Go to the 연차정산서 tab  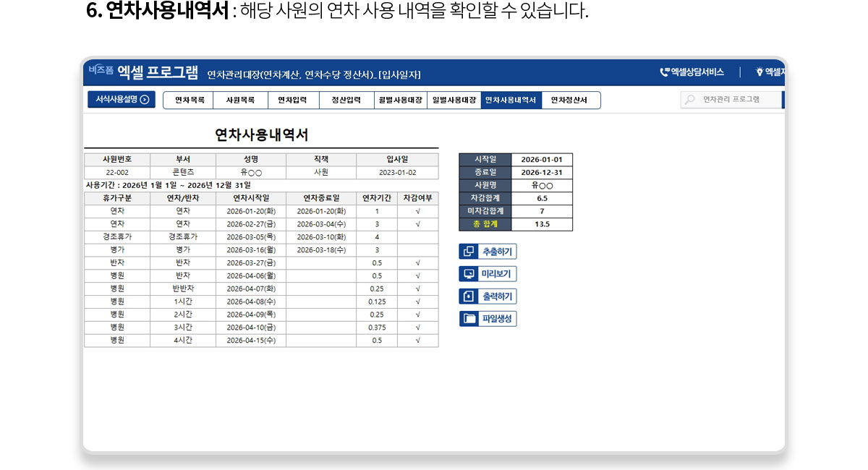(570, 101)
